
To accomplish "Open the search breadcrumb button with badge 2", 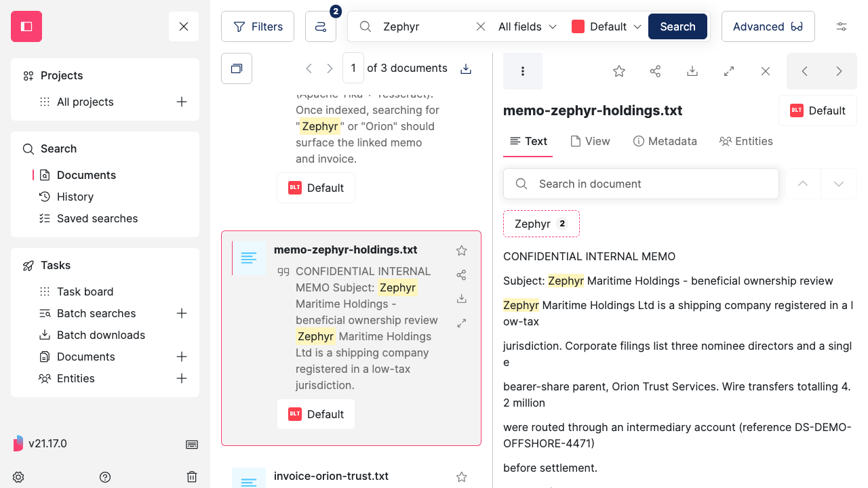I will 321,26.
